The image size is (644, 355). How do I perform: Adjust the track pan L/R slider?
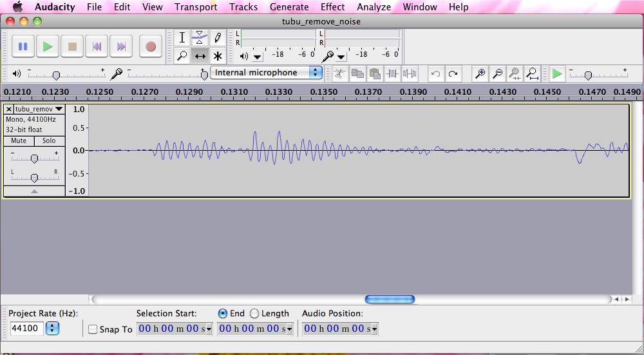point(35,177)
